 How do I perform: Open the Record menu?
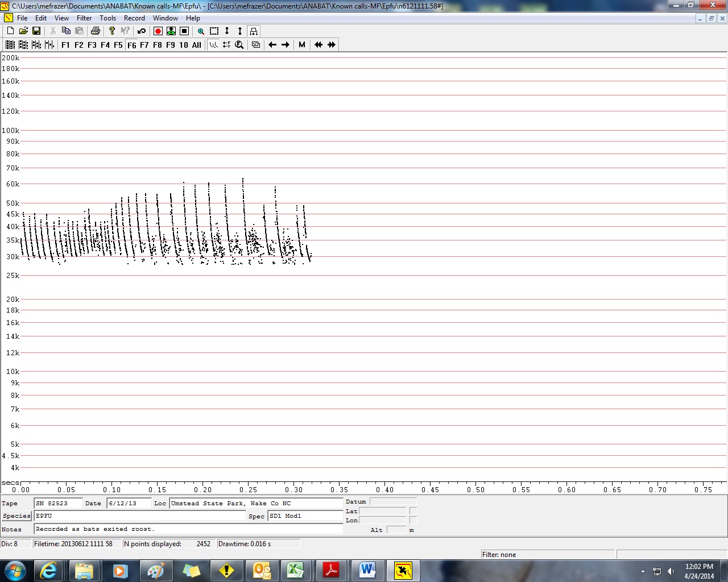[x=134, y=18]
